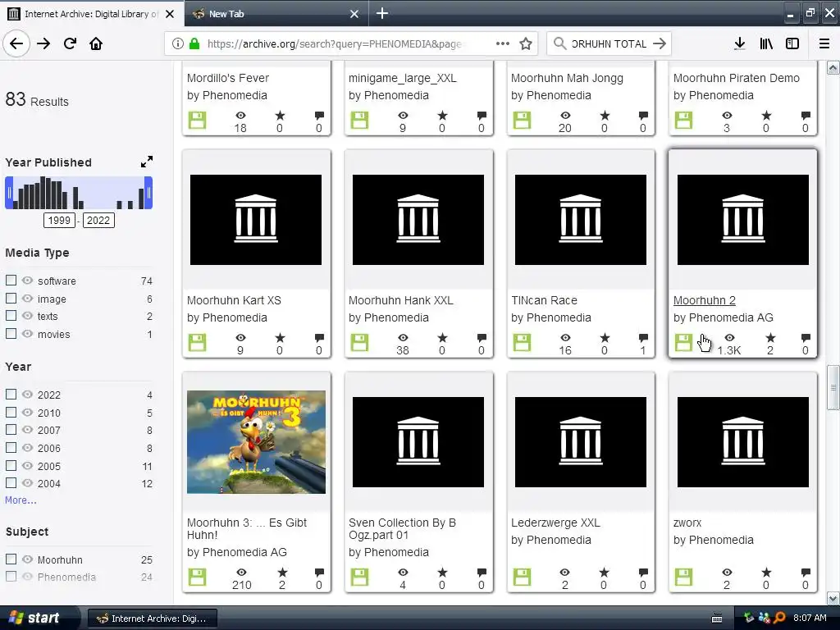
Task: Open the Library menu icon
Action: point(766,43)
